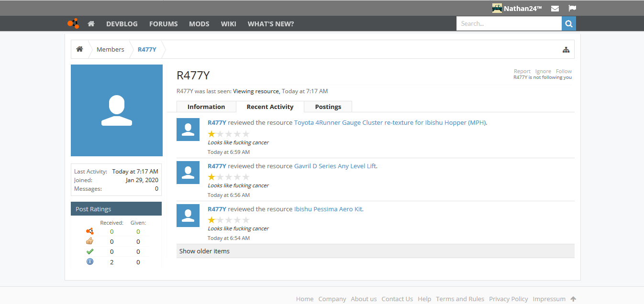Click the Ignore link
Screen dimensions: 644x304
pos(543,71)
